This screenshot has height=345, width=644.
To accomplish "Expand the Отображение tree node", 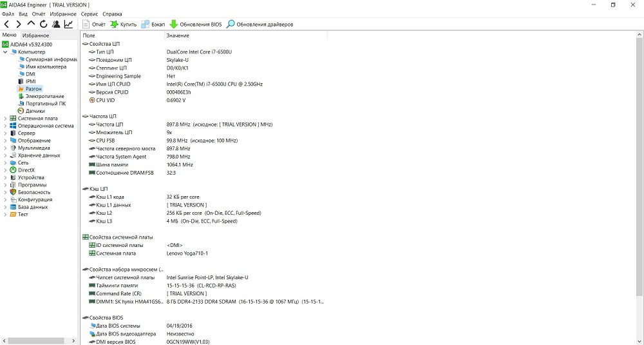I will 5,141.
